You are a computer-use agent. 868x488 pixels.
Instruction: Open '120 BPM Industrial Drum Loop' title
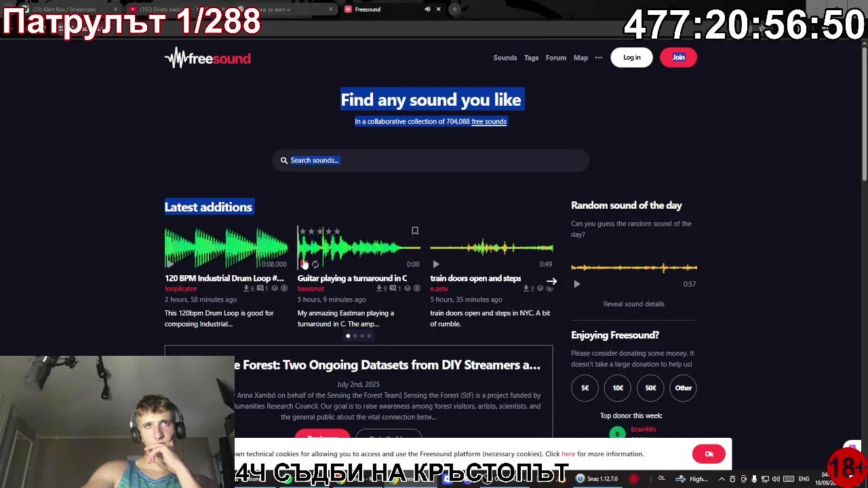point(224,279)
